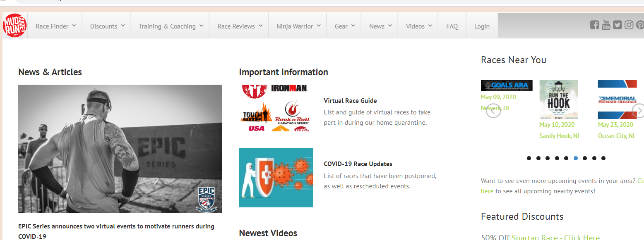Open the Pinterest icon in header
Screen dimensions: 644x240
640,25
